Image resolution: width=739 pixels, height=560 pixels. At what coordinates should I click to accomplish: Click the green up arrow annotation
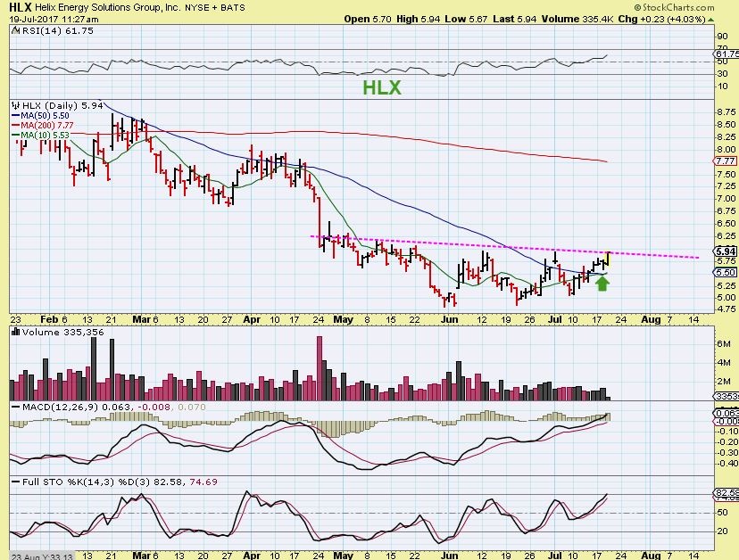(602, 283)
